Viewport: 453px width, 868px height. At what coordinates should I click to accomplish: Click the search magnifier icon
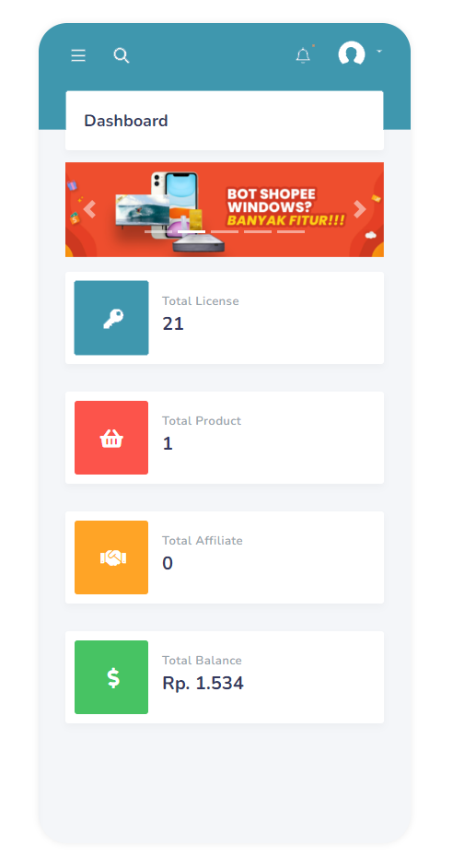(x=122, y=55)
